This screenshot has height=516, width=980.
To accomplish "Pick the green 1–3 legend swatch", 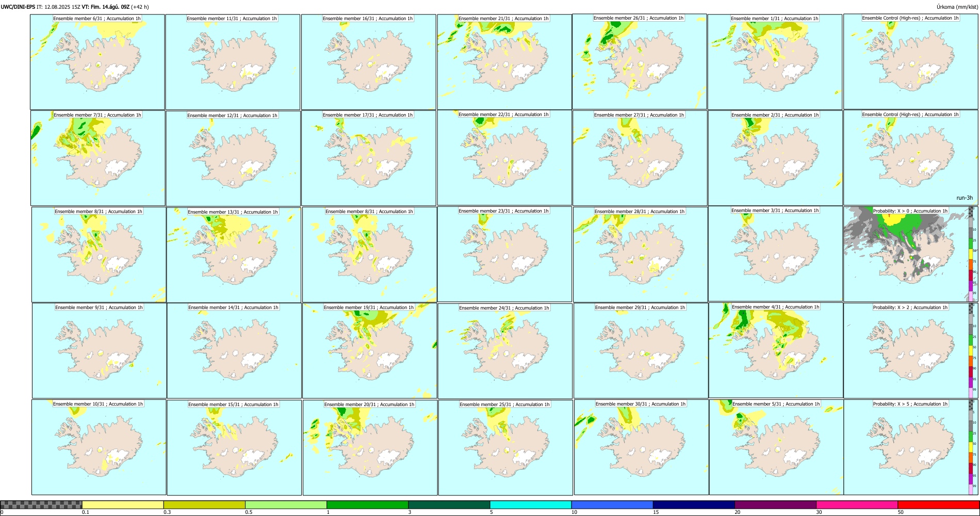I will click(x=367, y=505).
